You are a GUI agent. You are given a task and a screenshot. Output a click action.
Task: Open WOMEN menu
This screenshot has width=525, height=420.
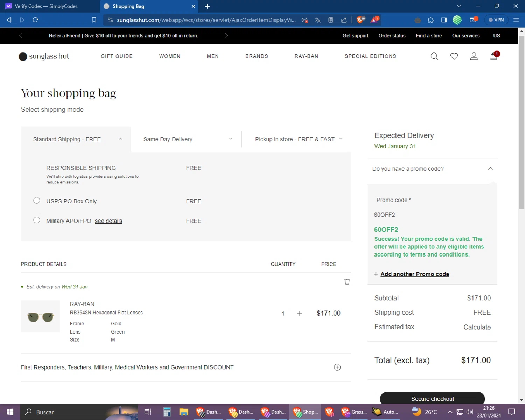point(170,56)
